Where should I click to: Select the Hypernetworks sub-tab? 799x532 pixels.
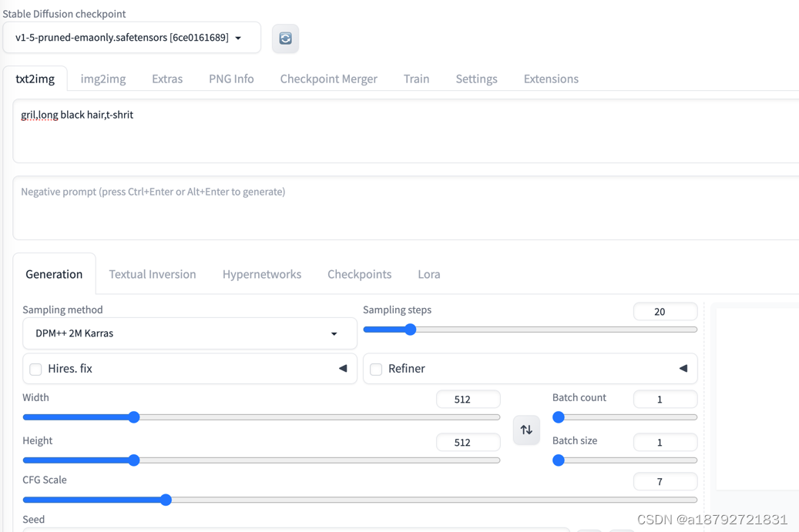[x=262, y=274]
